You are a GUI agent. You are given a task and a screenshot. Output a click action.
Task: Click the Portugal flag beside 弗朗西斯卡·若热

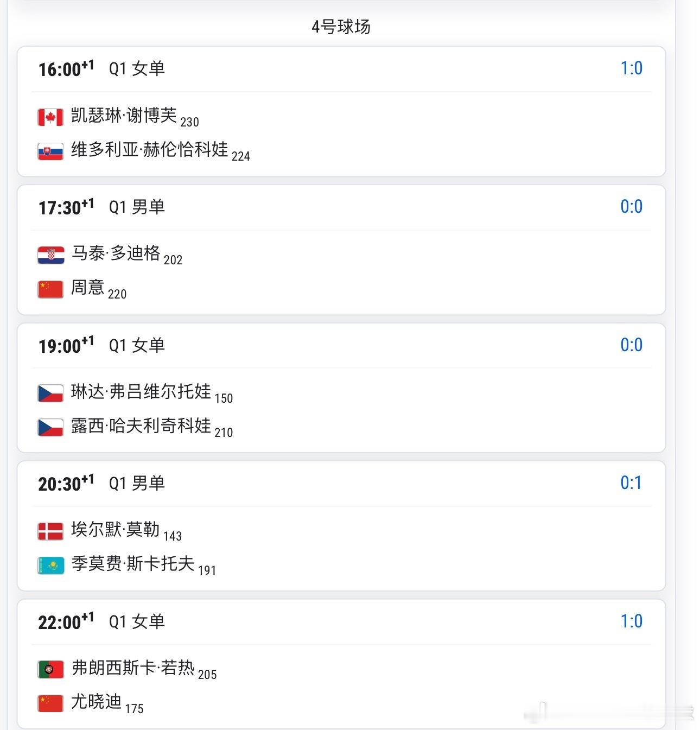pyautogui.click(x=50, y=670)
